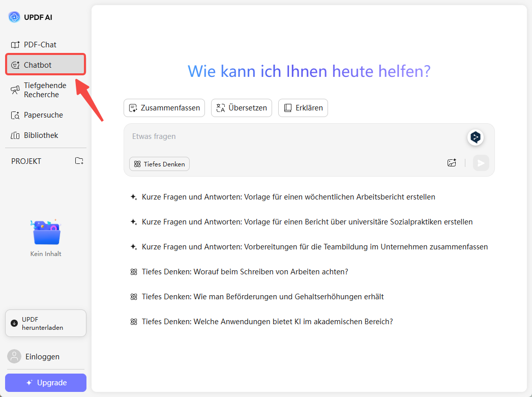The height and width of the screenshot is (397, 532).
Task: Open the weekly work report template prompt
Action: tap(287, 196)
